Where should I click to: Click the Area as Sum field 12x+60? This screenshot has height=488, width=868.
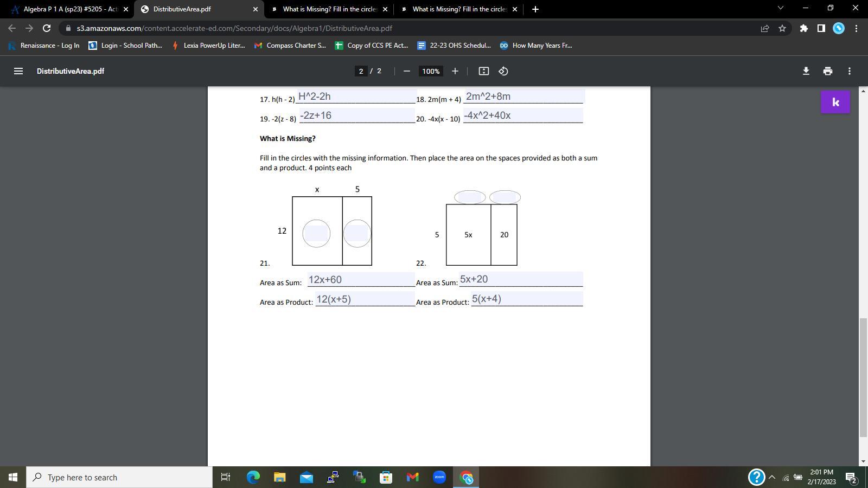(361, 280)
